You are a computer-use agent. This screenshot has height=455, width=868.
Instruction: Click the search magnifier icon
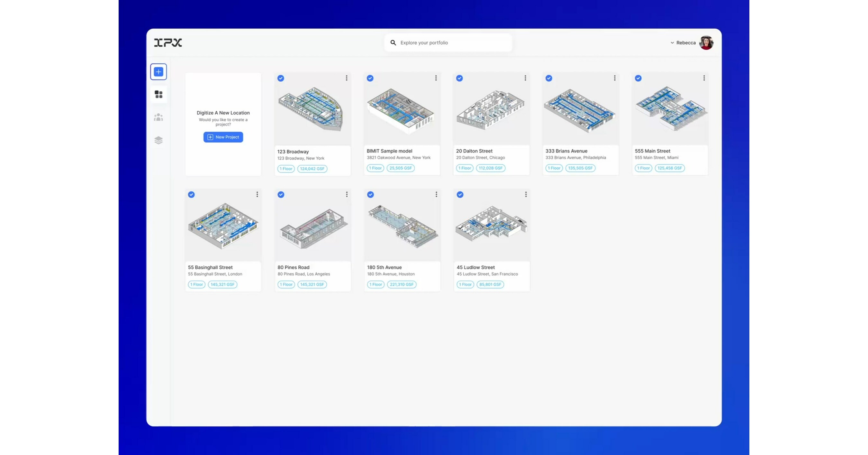[393, 42]
